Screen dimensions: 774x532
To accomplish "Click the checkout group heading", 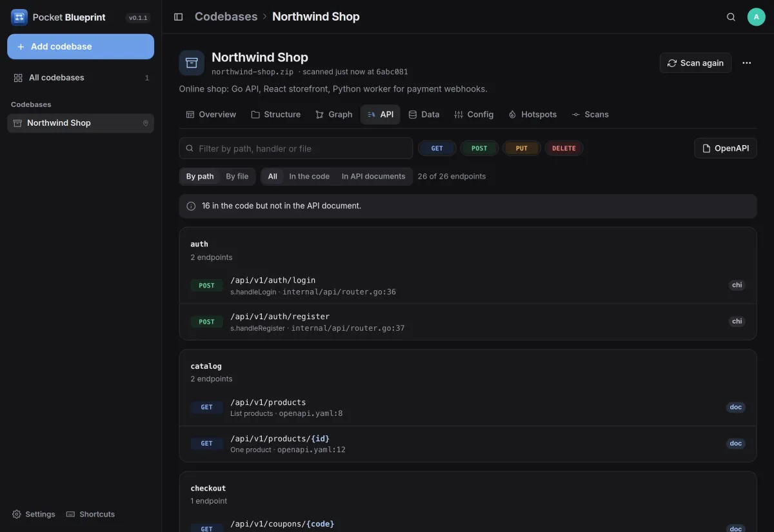I will (x=208, y=488).
